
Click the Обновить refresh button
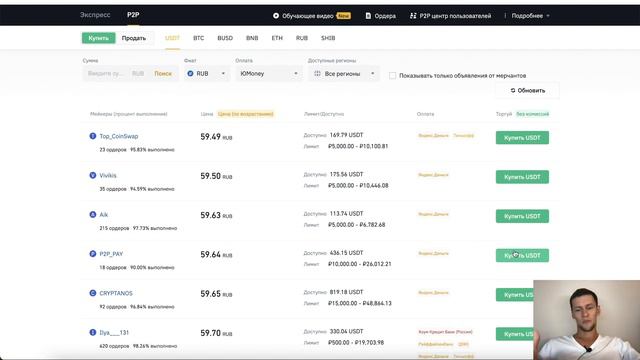[527, 90]
